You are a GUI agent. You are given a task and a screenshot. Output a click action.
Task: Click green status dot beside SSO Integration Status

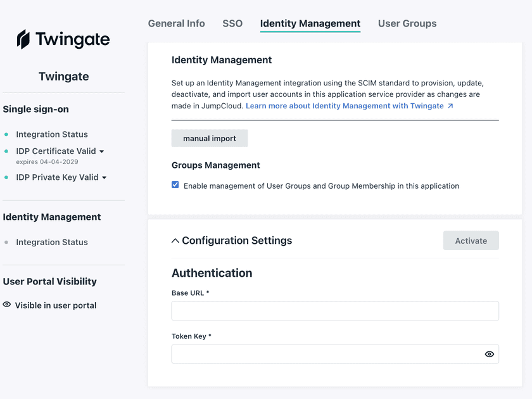(x=6, y=135)
